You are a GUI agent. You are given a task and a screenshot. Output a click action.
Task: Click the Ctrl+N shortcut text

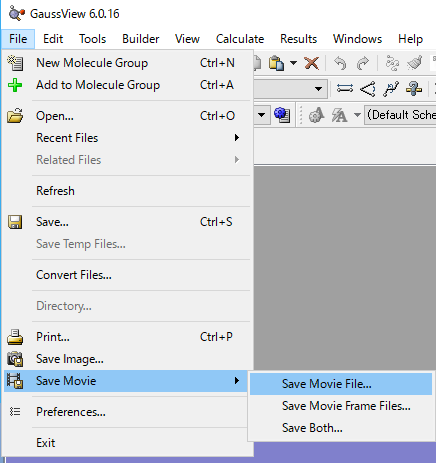[x=217, y=63]
